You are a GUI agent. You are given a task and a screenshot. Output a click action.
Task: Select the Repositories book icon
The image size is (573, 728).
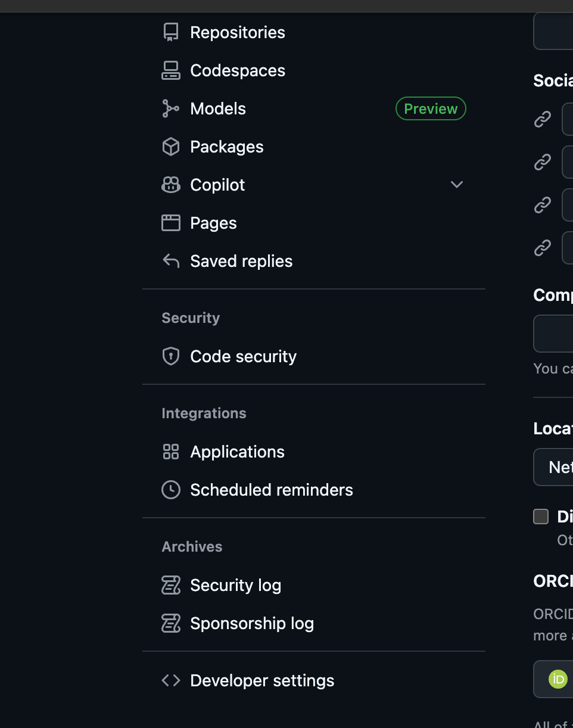point(171,32)
